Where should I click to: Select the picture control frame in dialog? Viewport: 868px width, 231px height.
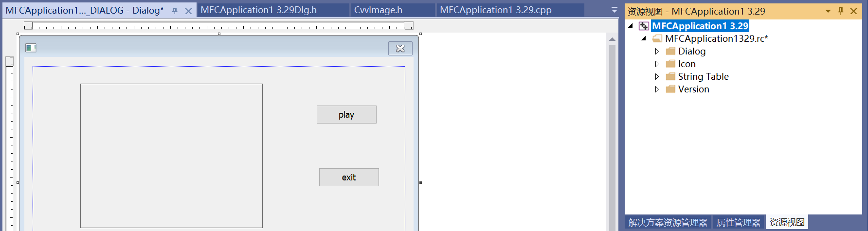[x=171, y=156]
